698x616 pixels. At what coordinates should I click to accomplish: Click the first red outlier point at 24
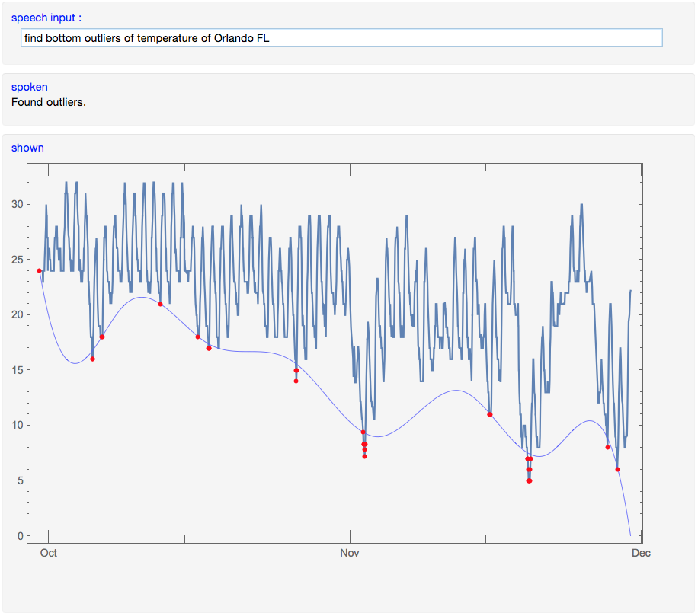click(x=39, y=270)
